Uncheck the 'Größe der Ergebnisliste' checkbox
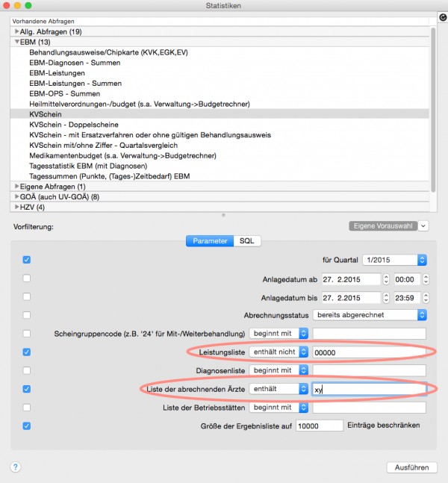 coord(27,426)
